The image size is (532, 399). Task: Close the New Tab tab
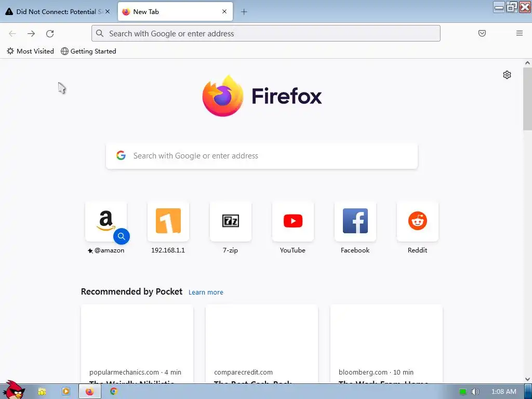click(224, 11)
